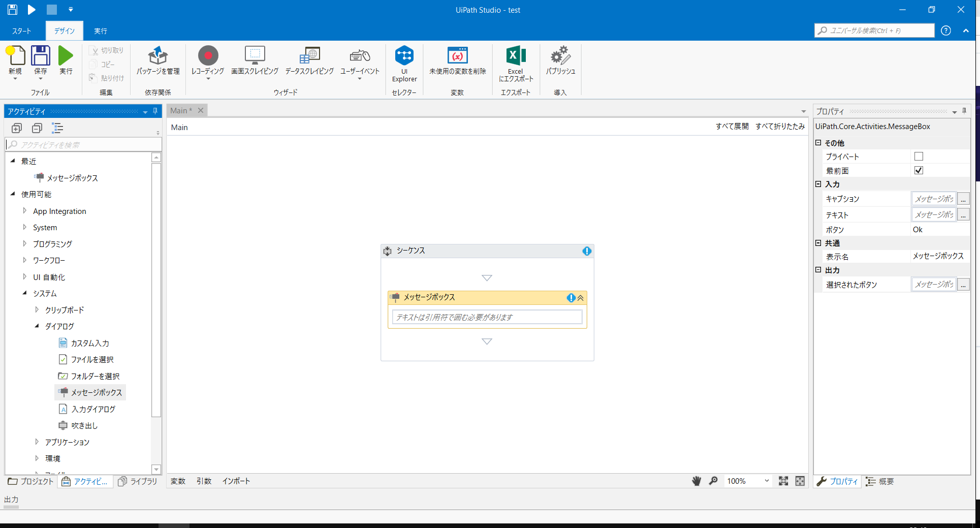Click the activity search field
The image size is (980, 528).
coord(84,145)
